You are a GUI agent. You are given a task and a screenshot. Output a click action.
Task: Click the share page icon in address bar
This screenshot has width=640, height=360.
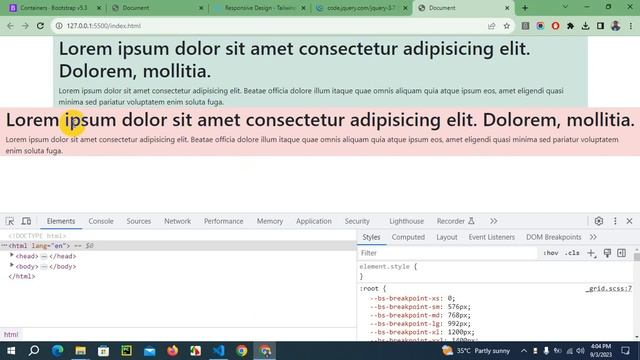click(x=491, y=26)
